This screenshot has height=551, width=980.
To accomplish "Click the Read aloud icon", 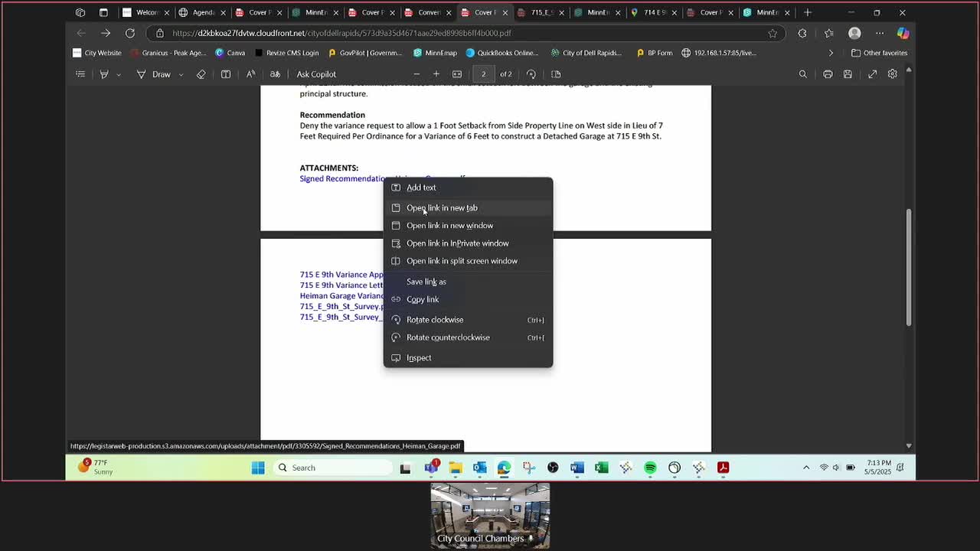I will pos(250,74).
